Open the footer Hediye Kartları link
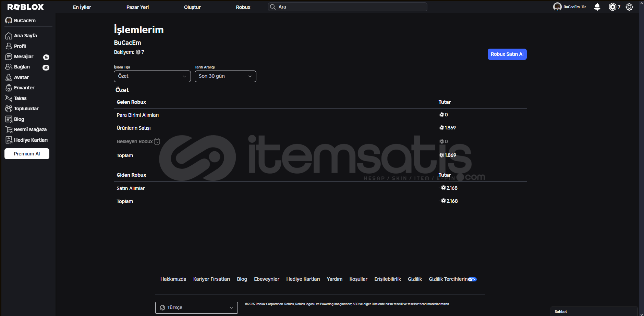This screenshot has height=316, width=644. pos(303,279)
